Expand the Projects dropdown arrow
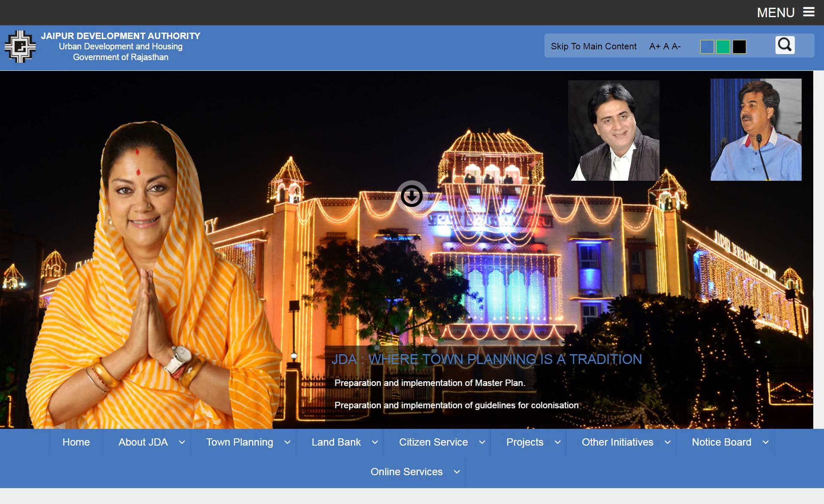Image resolution: width=824 pixels, height=504 pixels. click(x=557, y=442)
